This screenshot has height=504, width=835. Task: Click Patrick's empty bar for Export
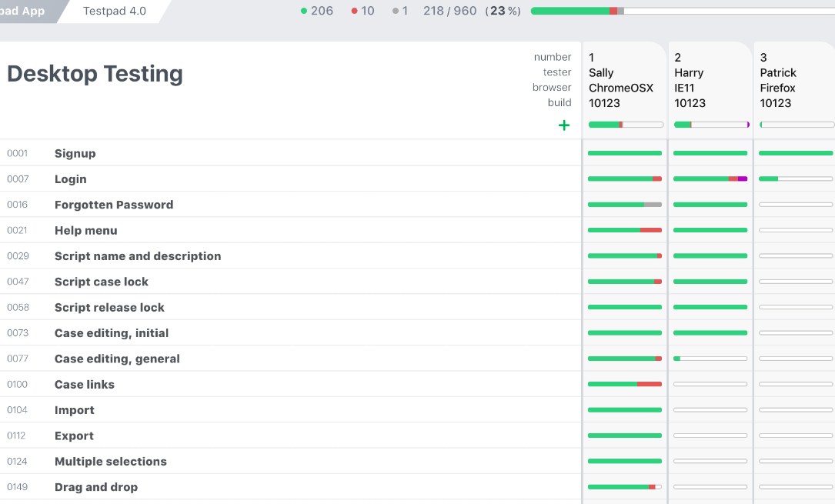(796, 436)
